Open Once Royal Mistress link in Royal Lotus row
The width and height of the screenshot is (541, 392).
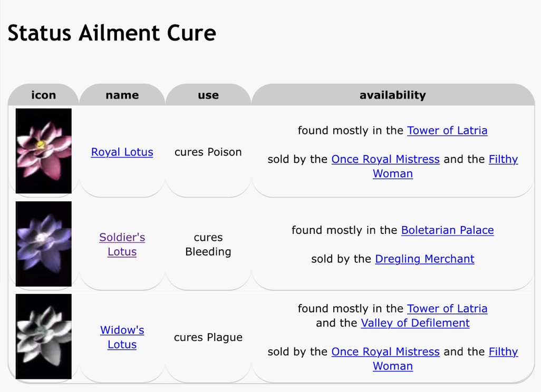pyautogui.click(x=385, y=159)
